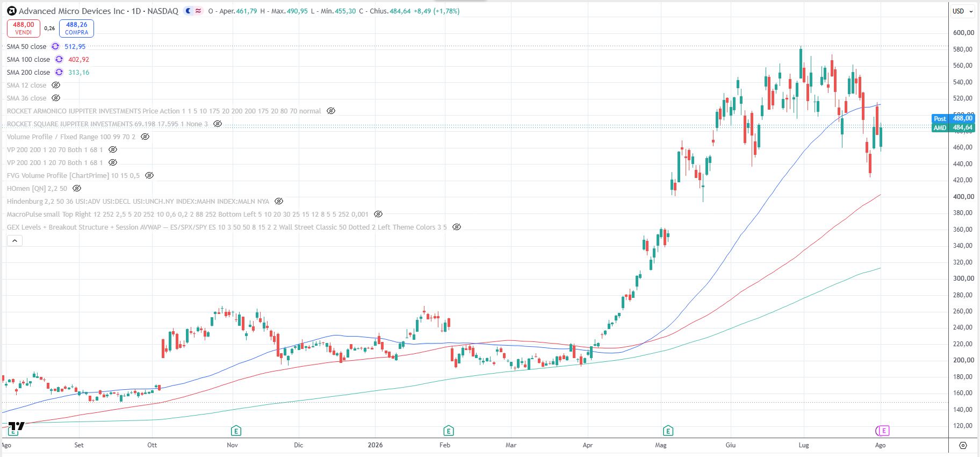Toggle eye icon of second VP 200 indicator

113,163
